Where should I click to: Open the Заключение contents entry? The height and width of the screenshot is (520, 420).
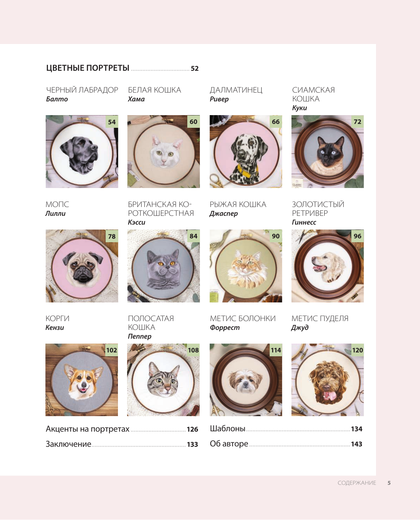click(x=122, y=444)
